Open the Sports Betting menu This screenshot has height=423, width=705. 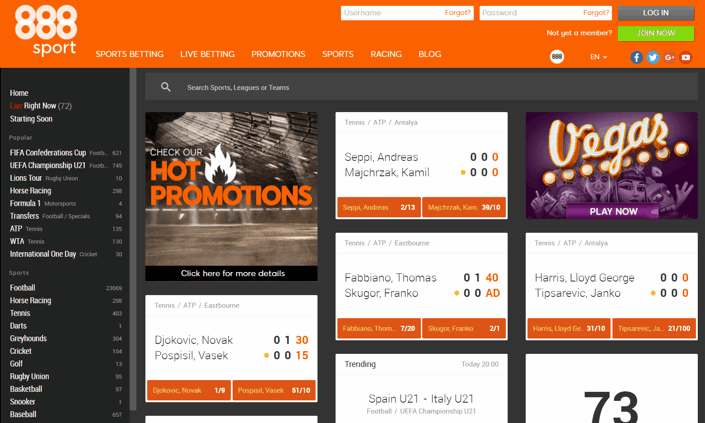[x=129, y=54]
